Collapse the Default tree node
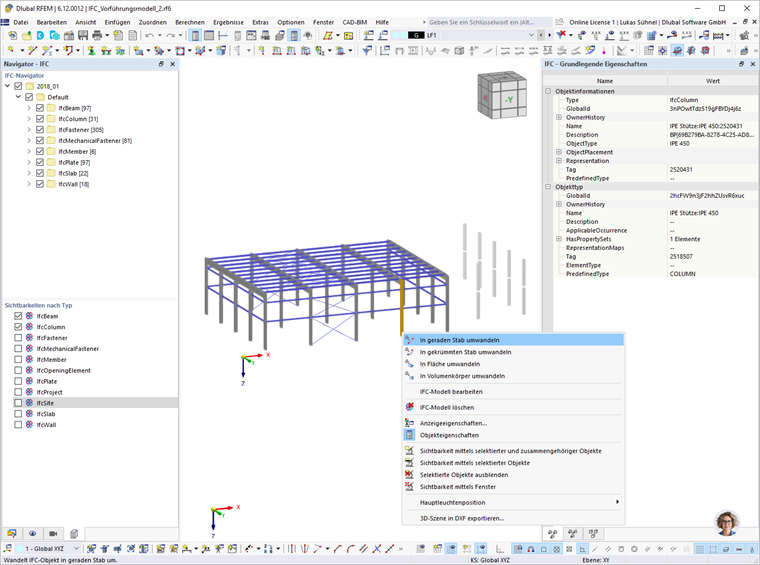This screenshot has height=565, width=760. click(x=18, y=97)
